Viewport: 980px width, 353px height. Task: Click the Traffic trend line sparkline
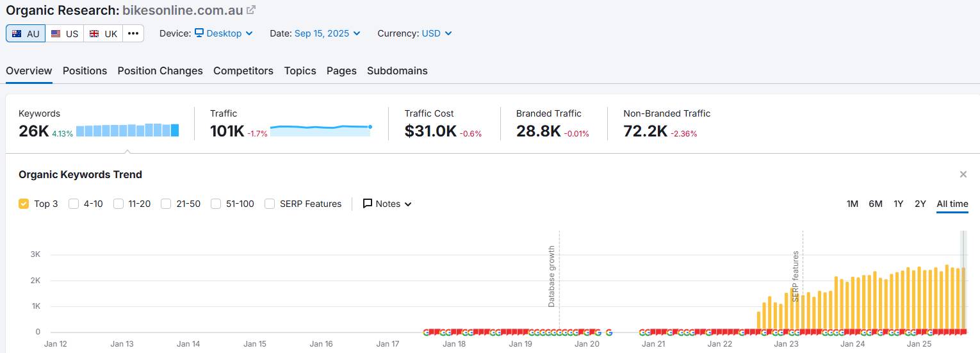click(320, 129)
